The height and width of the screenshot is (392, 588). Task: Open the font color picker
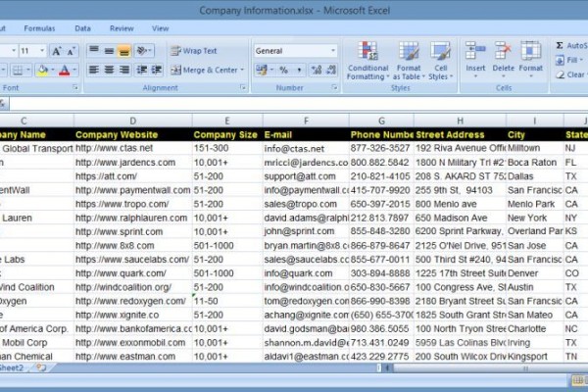[x=74, y=70]
